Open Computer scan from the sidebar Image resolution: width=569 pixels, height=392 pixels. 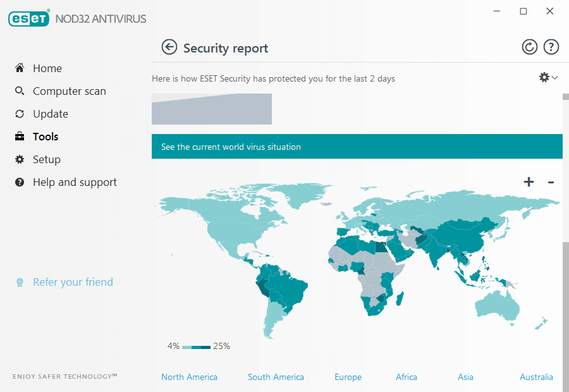click(69, 90)
